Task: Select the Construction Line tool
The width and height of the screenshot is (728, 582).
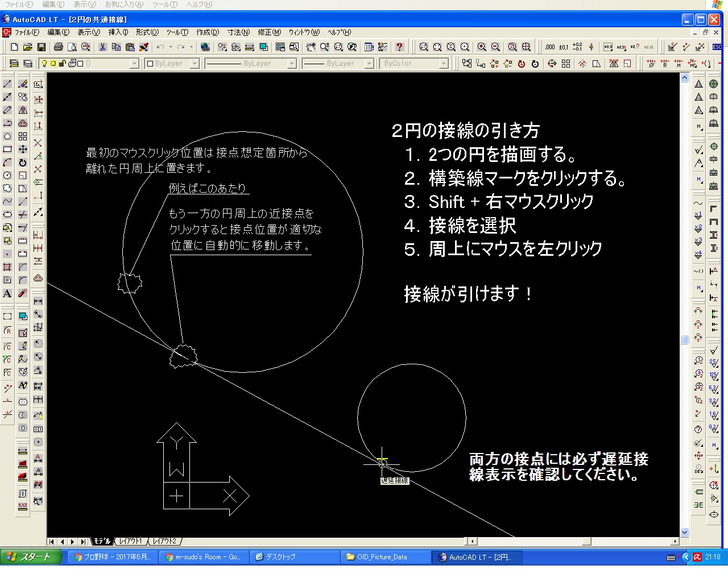Action: (x=7, y=97)
